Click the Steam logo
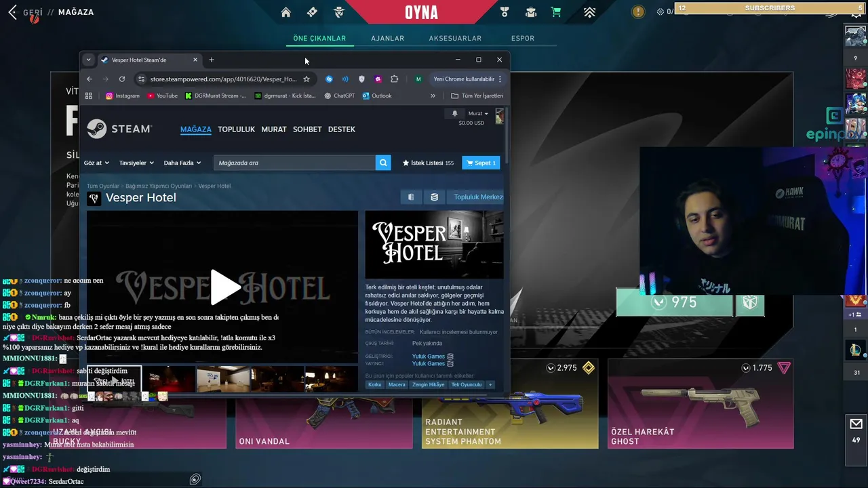This screenshot has width=868, height=488. [119, 129]
